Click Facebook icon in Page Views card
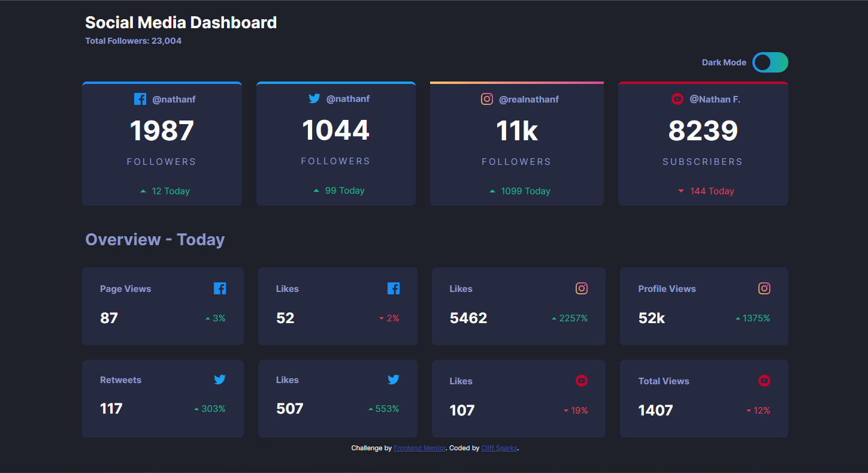868x473 pixels. (x=220, y=288)
